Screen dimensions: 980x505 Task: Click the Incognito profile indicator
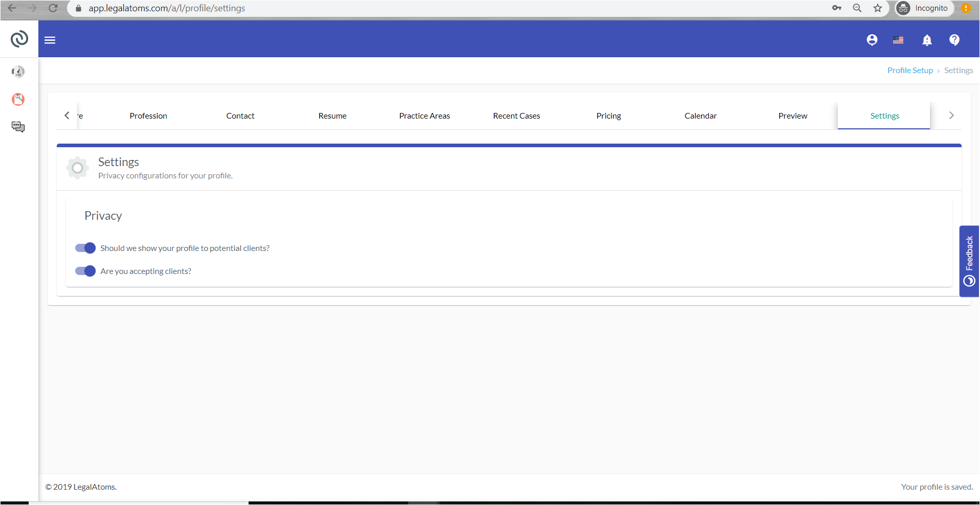(924, 8)
